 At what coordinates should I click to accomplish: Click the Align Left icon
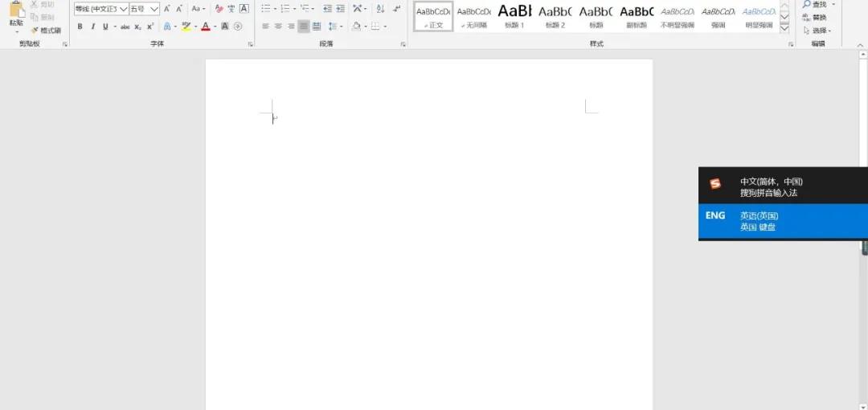(x=265, y=27)
